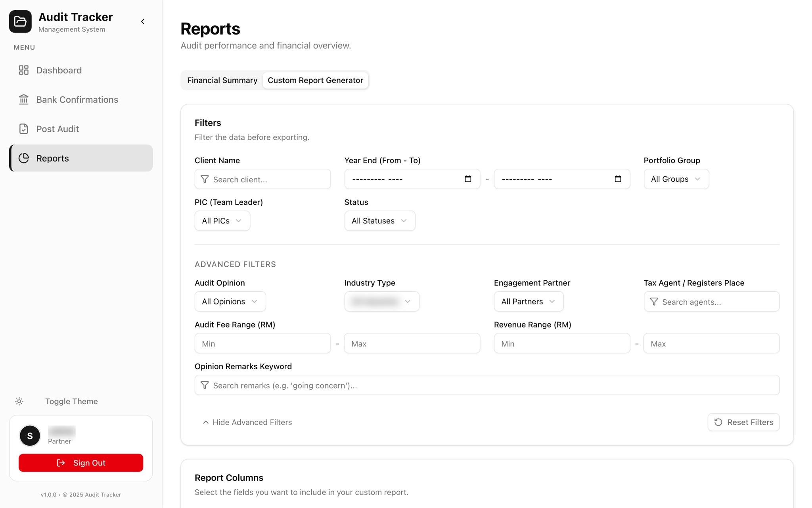Click the Bank Confirmations building icon
The height and width of the screenshot is (508, 812).
(x=24, y=100)
